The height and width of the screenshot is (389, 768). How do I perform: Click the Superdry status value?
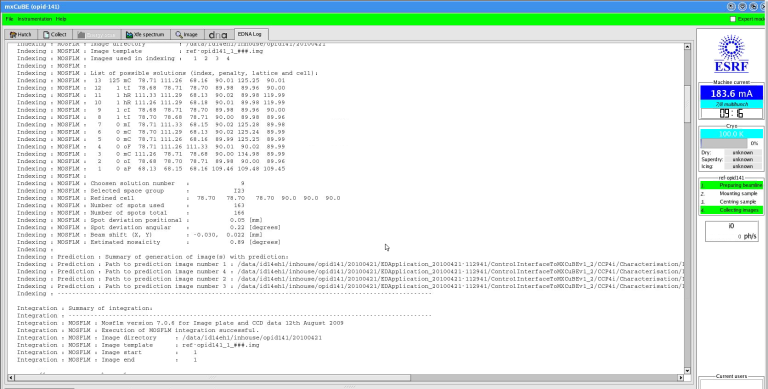tap(743, 160)
